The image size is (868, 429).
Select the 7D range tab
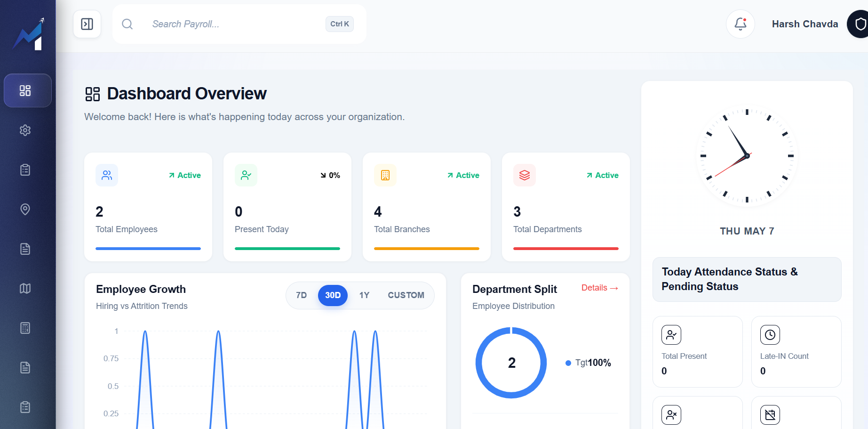(x=302, y=295)
